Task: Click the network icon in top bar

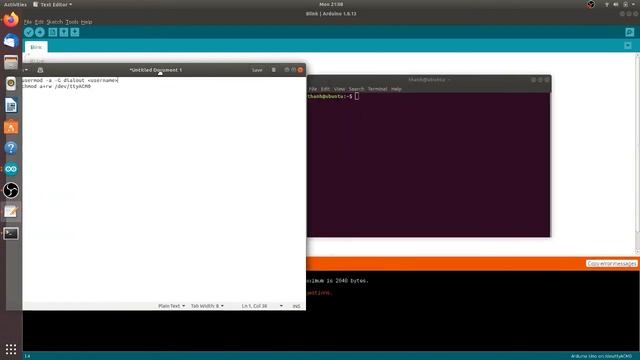Action: (x=607, y=4)
